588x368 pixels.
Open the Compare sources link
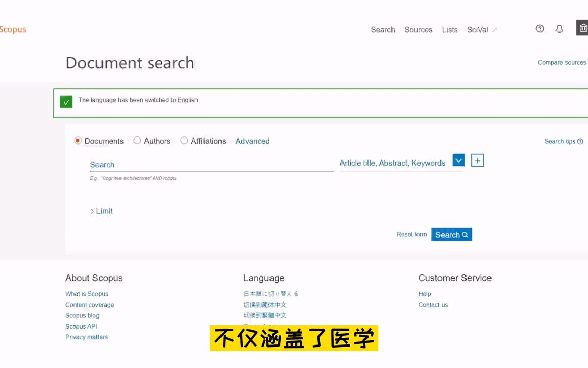click(x=562, y=63)
